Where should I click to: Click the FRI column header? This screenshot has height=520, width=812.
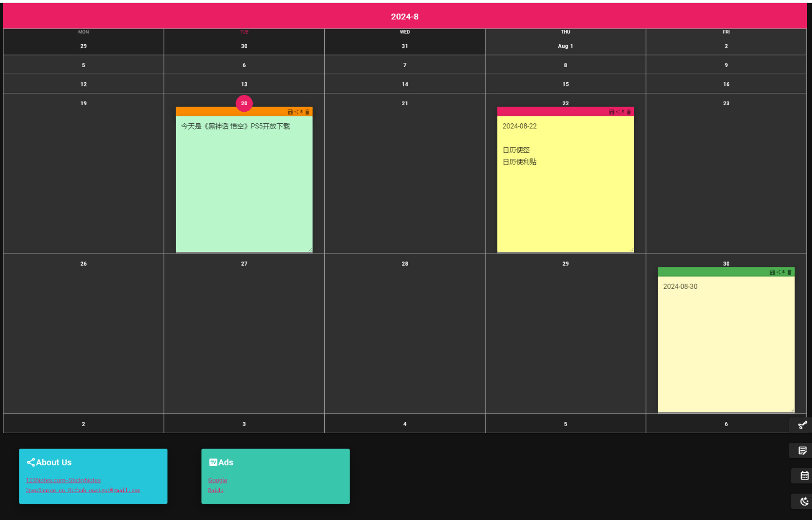pyautogui.click(x=726, y=32)
